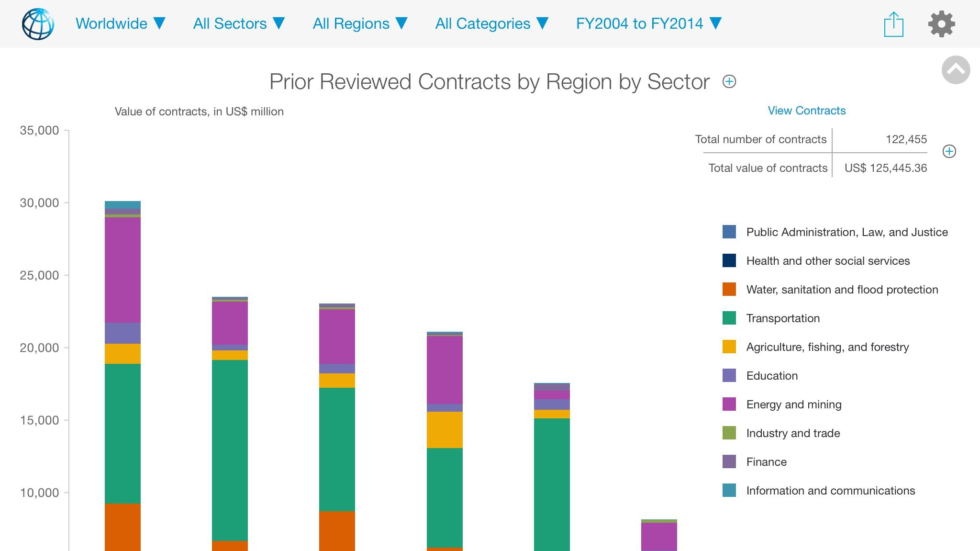Tap the orange Water segment of the third bar

click(x=337, y=531)
